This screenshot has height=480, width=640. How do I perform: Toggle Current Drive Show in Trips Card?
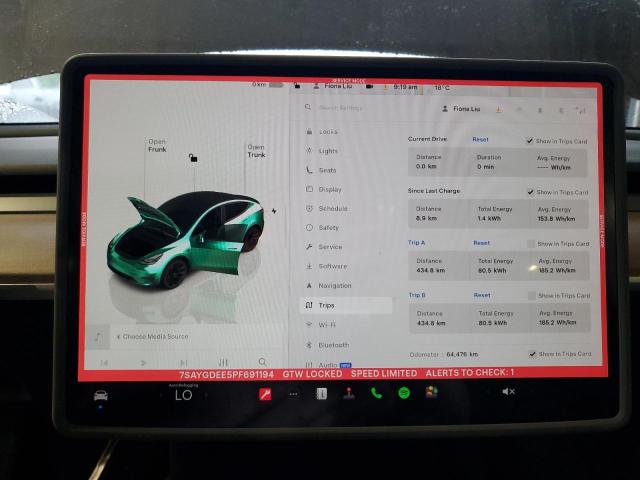coord(529,141)
